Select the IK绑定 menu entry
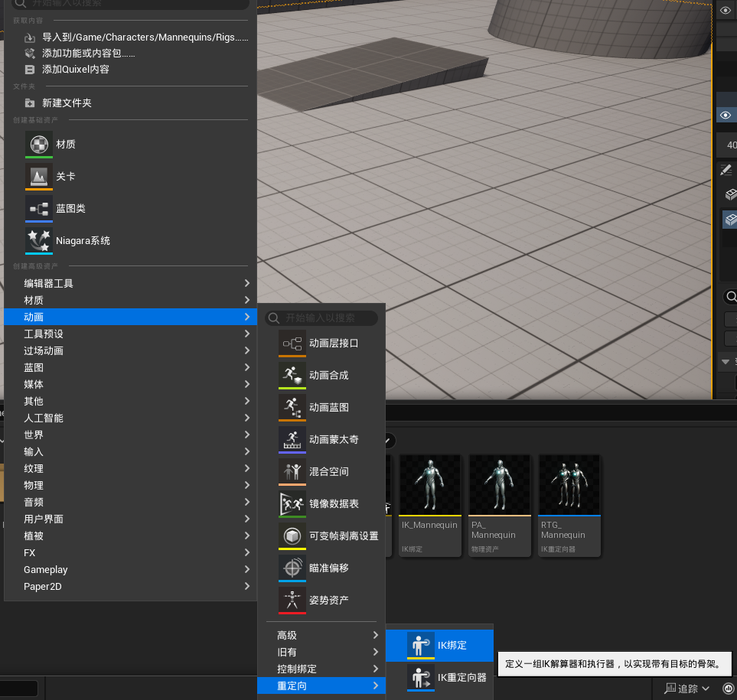 coord(452,645)
